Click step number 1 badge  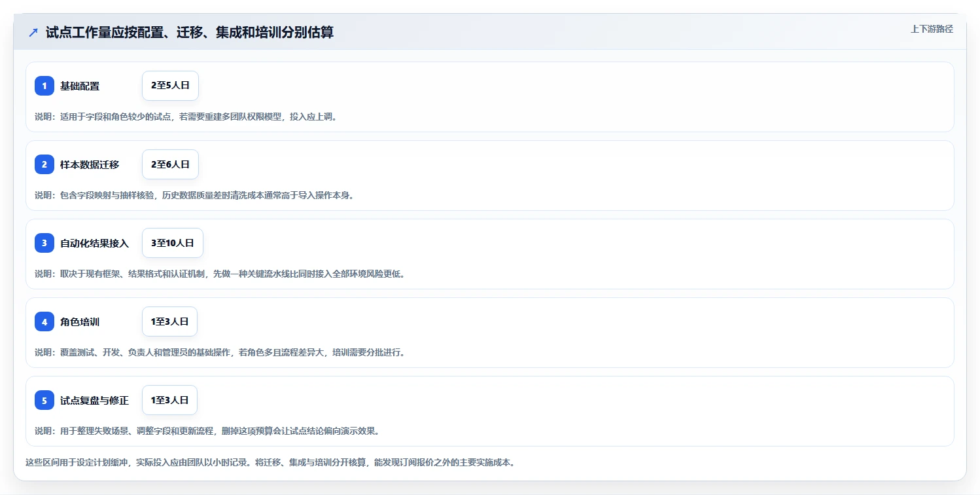pyautogui.click(x=44, y=86)
